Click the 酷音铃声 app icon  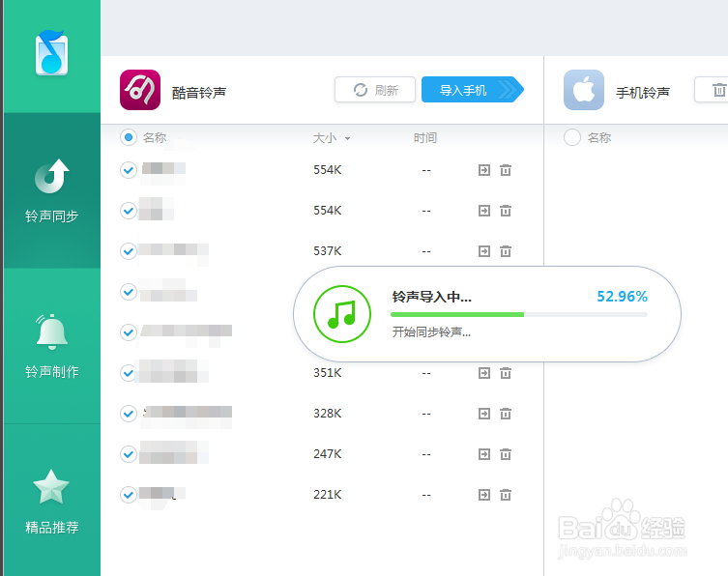(x=140, y=90)
